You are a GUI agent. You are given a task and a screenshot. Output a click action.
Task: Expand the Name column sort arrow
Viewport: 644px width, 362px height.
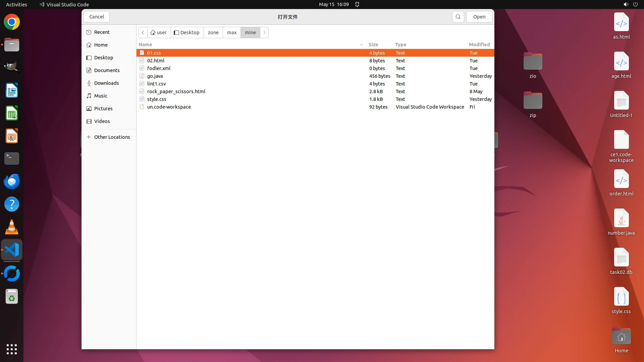361,45
